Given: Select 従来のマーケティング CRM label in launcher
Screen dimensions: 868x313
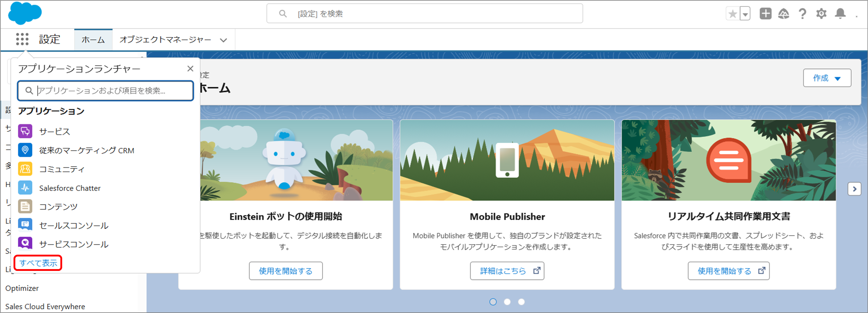Looking at the screenshot, I should [86, 150].
